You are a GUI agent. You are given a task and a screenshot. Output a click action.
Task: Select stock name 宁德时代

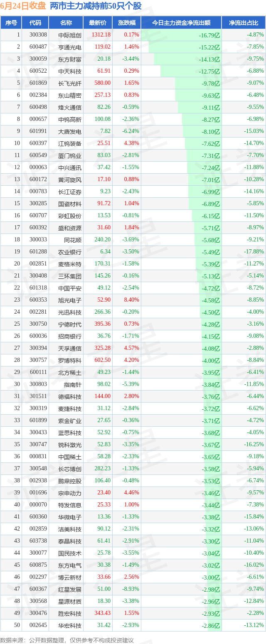(70, 324)
